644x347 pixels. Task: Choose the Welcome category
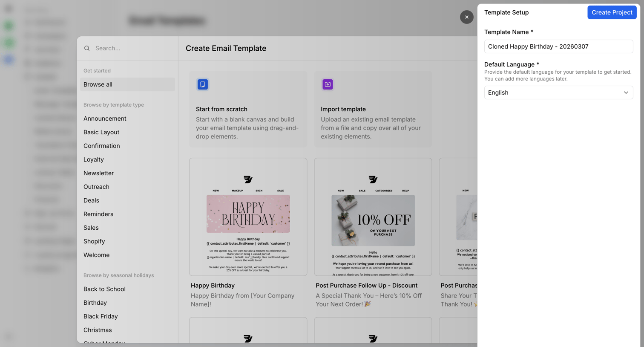[x=97, y=255]
